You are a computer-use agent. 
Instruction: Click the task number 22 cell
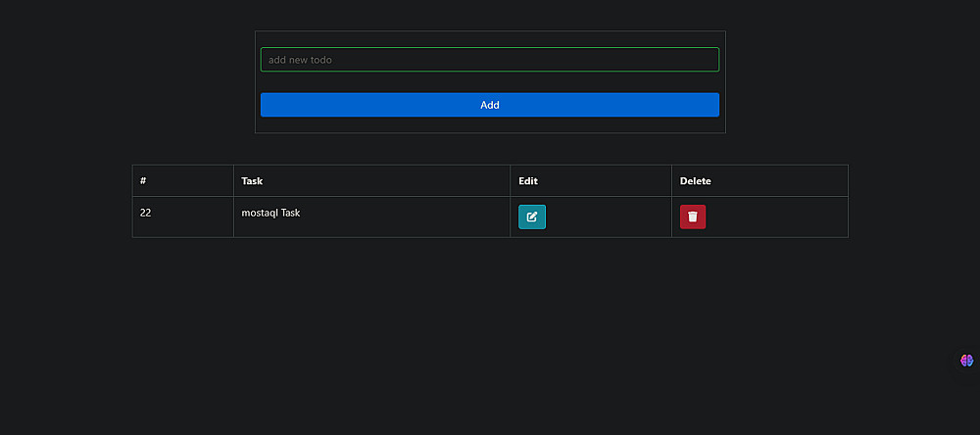(182, 217)
